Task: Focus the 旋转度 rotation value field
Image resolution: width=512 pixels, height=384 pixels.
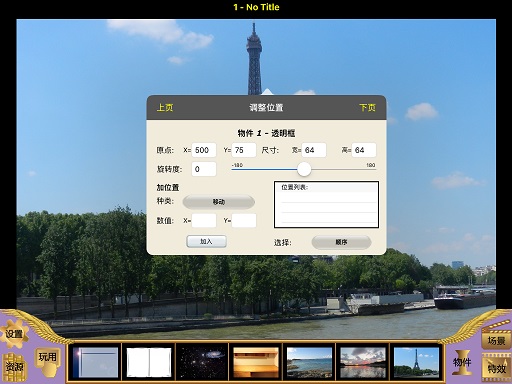Action: point(204,169)
